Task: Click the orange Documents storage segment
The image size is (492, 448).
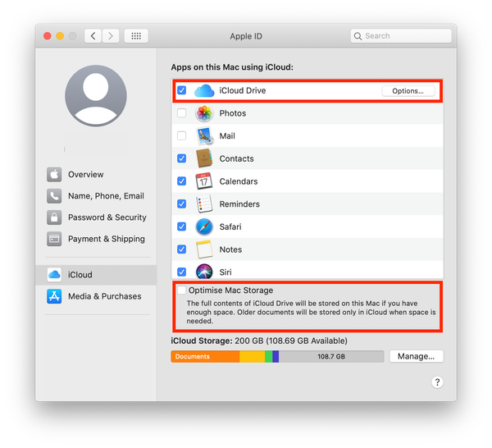Action: point(205,357)
